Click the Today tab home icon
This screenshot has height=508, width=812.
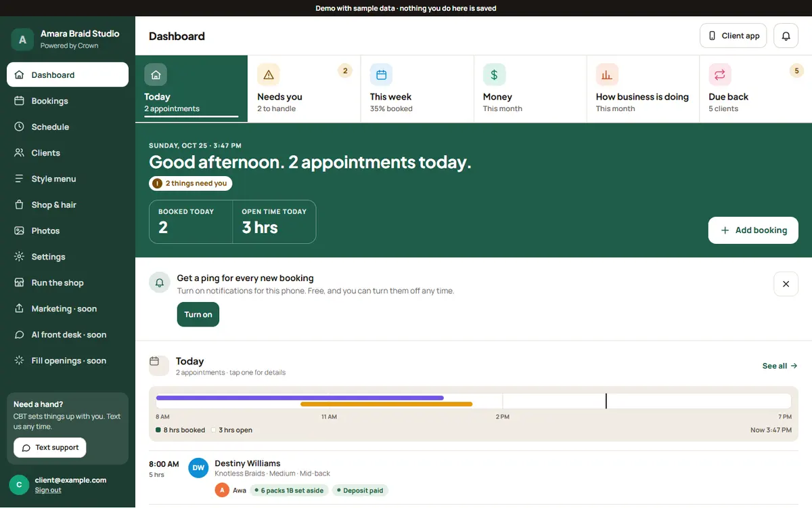pyautogui.click(x=156, y=75)
